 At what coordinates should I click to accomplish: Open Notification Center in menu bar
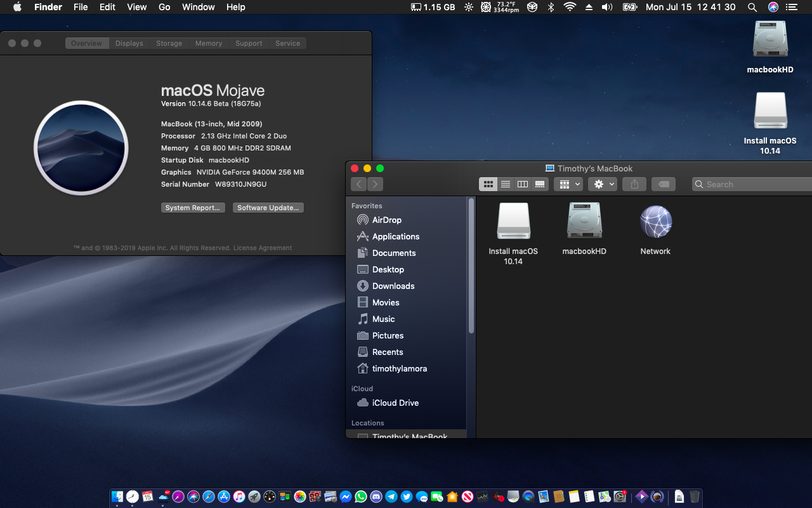pos(793,7)
